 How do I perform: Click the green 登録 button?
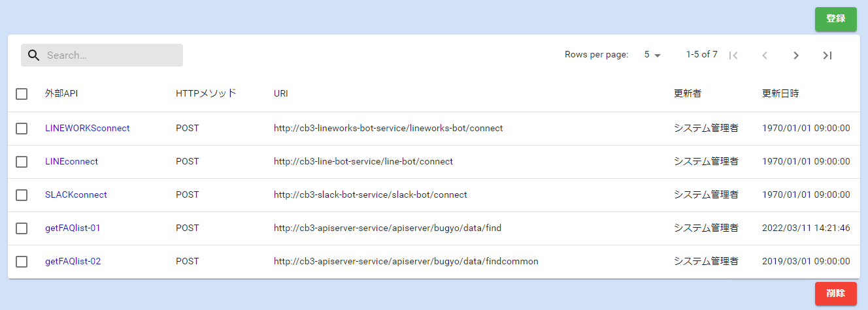pos(835,19)
